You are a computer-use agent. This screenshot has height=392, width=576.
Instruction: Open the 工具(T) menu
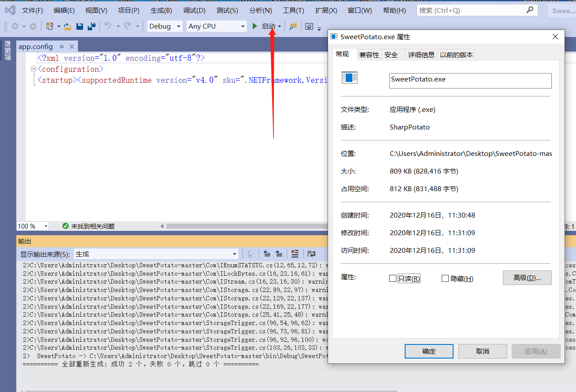[293, 10]
